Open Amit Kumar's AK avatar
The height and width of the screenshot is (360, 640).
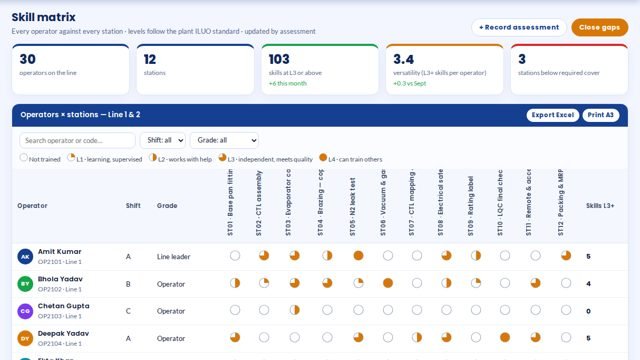coord(25,257)
